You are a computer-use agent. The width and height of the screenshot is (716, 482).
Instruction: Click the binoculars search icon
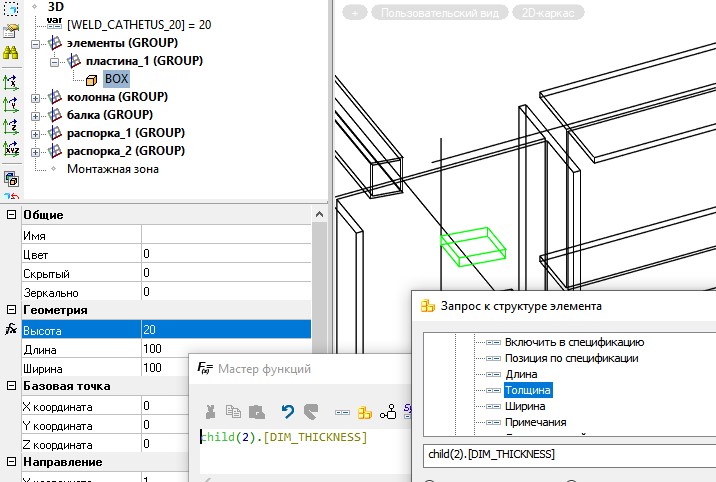click(11, 53)
